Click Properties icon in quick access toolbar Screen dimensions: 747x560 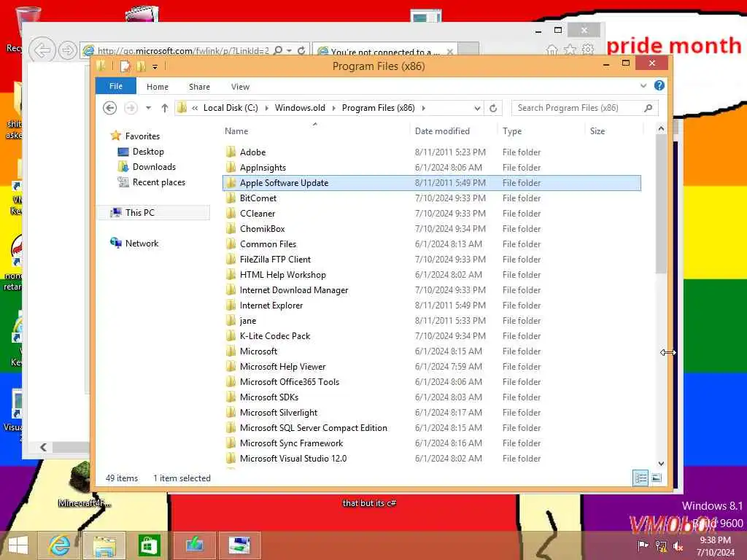(125, 66)
